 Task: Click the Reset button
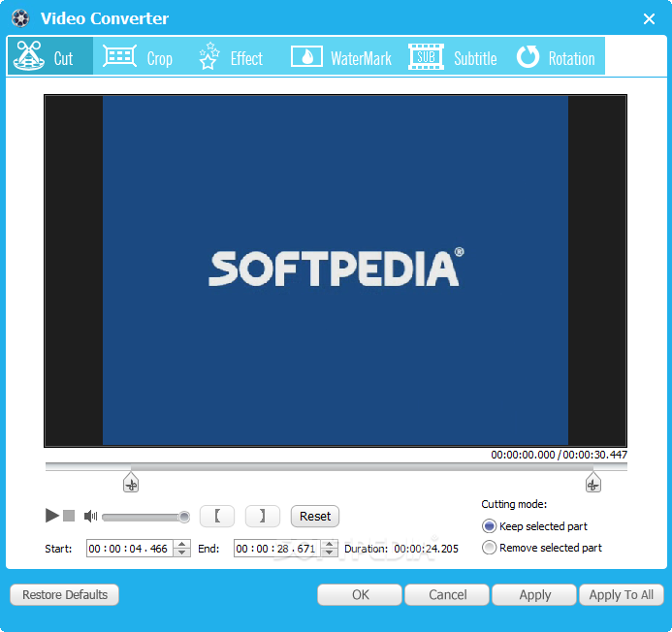tap(315, 516)
